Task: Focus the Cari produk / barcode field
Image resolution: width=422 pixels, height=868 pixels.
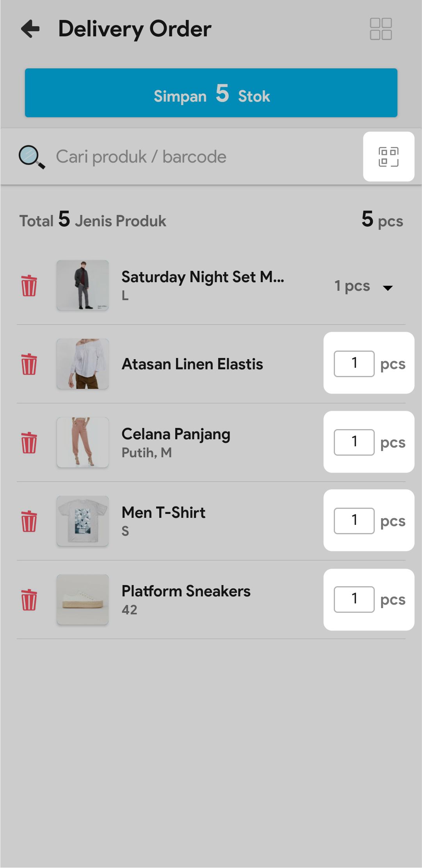Action: click(x=195, y=157)
